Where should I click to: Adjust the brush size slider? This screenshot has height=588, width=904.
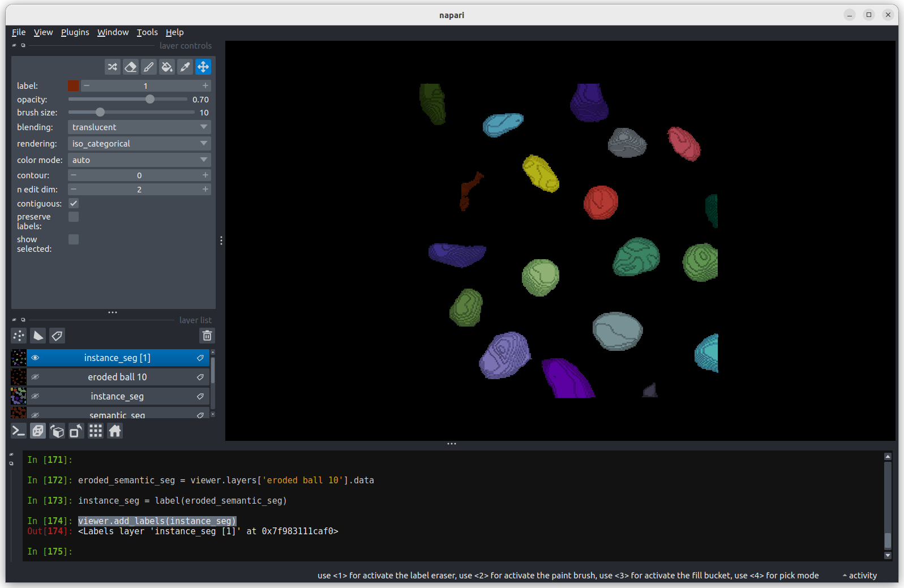coord(131,112)
